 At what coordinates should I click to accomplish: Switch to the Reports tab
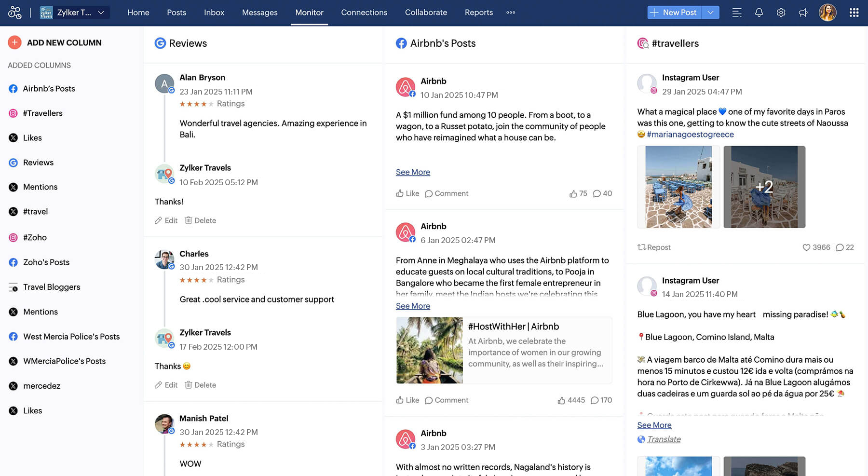pyautogui.click(x=478, y=13)
